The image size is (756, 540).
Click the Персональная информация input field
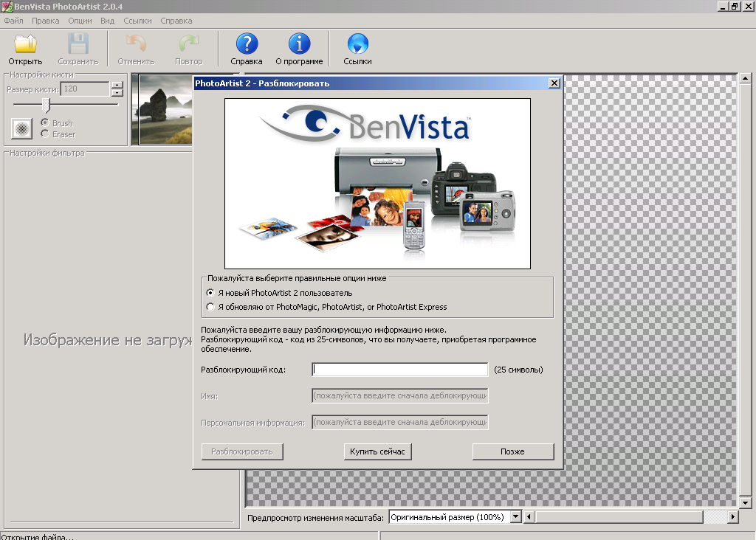pyautogui.click(x=399, y=422)
